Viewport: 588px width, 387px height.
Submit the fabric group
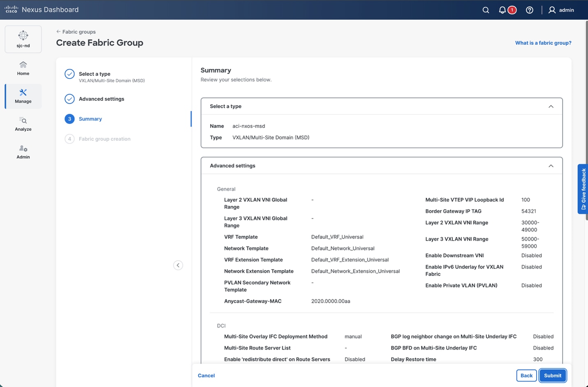(x=553, y=375)
